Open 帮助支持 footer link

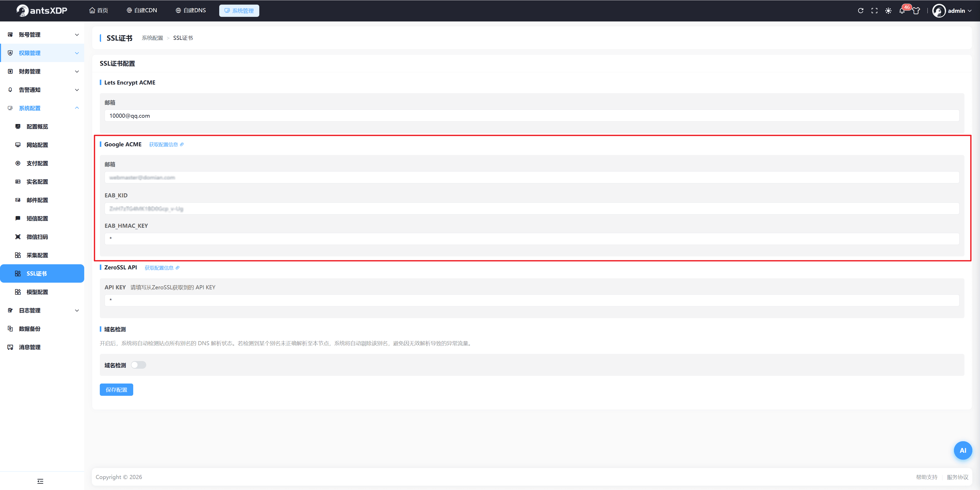(x=926, y=477)
